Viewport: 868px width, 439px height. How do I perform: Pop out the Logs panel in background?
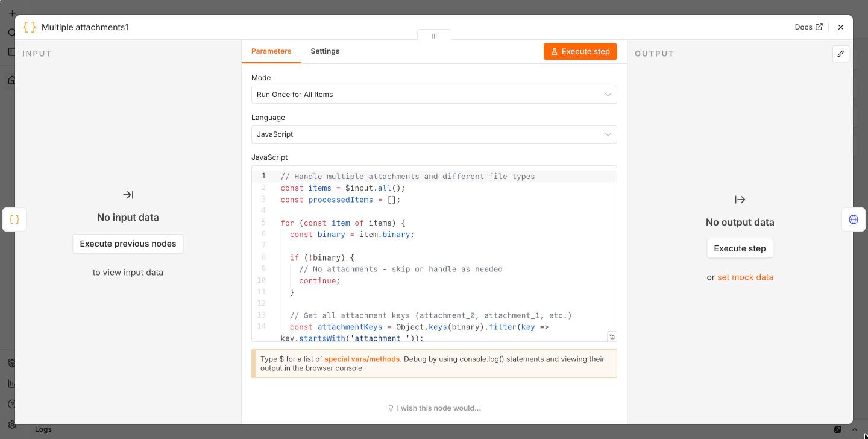point(838,429)
